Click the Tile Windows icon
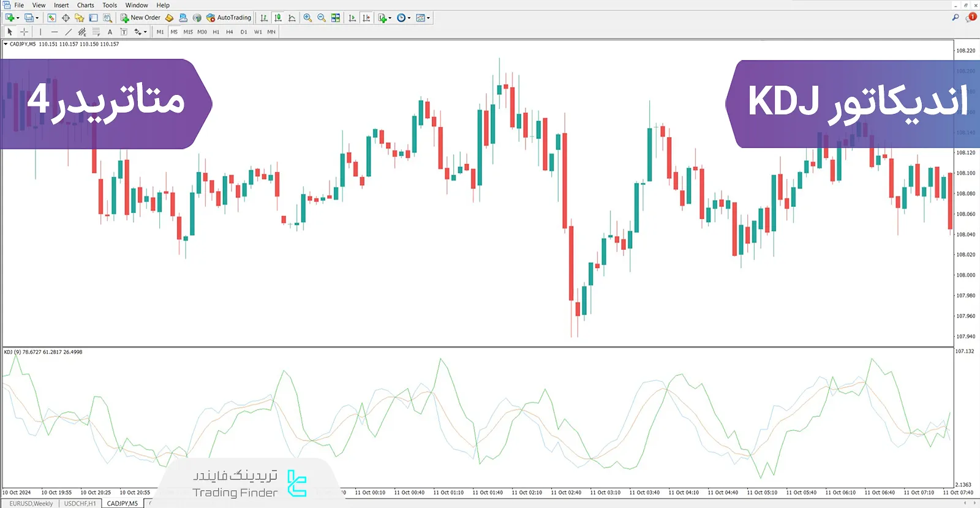Viewport: 980px width, 508px height. (x=336, y=18)
